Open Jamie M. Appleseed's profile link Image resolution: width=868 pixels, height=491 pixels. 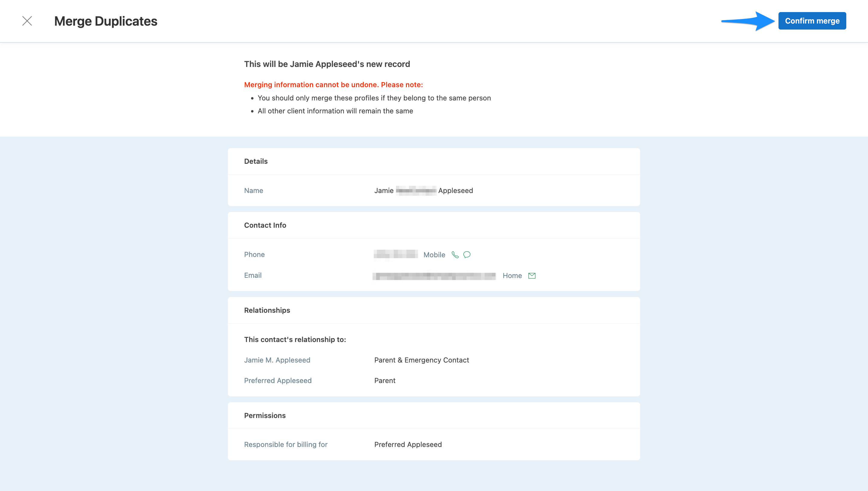click(277, 360)
